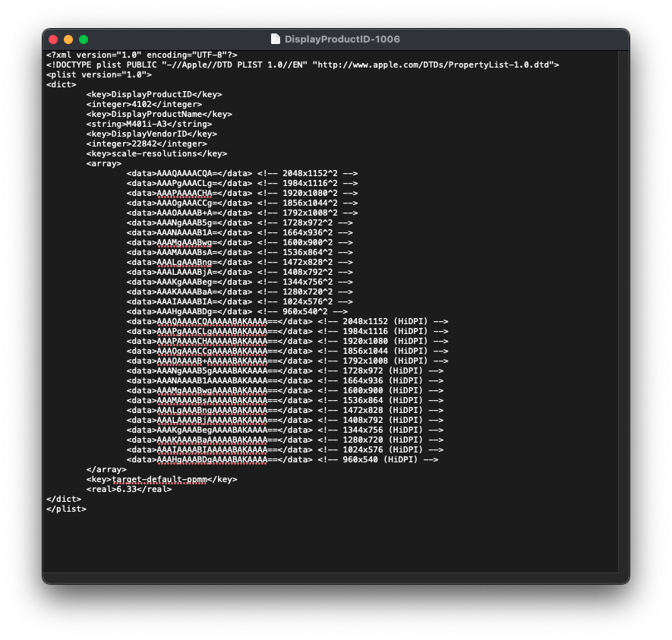Screen dimensions: 672x640
Task: Zoom the window with the green button
Action: pyautogui.click(x=84, y=39)
